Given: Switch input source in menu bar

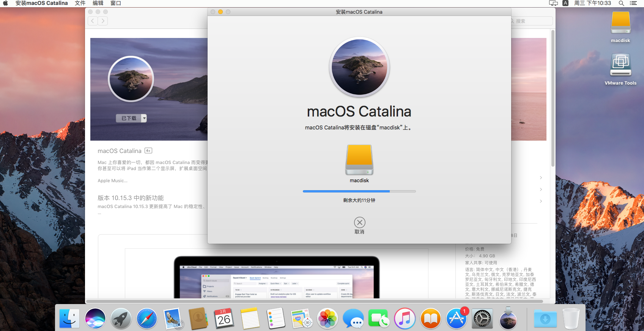Looking at the screenshot, I should click(565, 3).
